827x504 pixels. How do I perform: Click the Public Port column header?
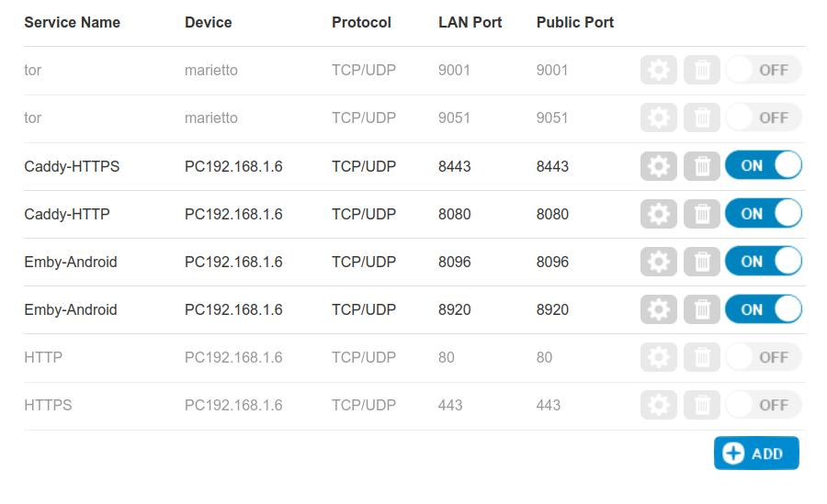(575, 22)
